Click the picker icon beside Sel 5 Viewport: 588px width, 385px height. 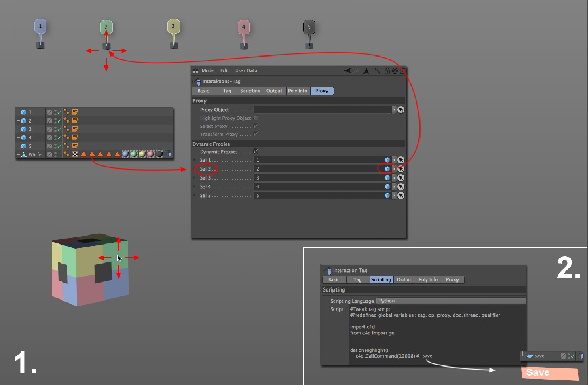401,195
